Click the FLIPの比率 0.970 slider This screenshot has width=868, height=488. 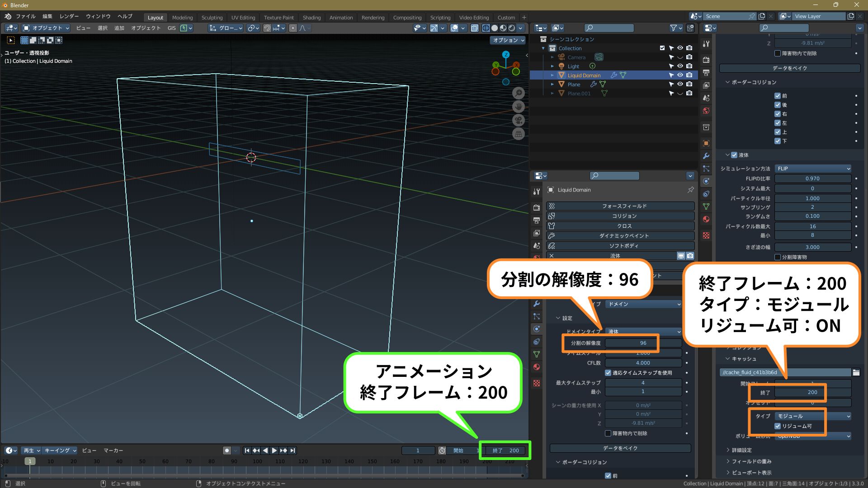(812, 178)
